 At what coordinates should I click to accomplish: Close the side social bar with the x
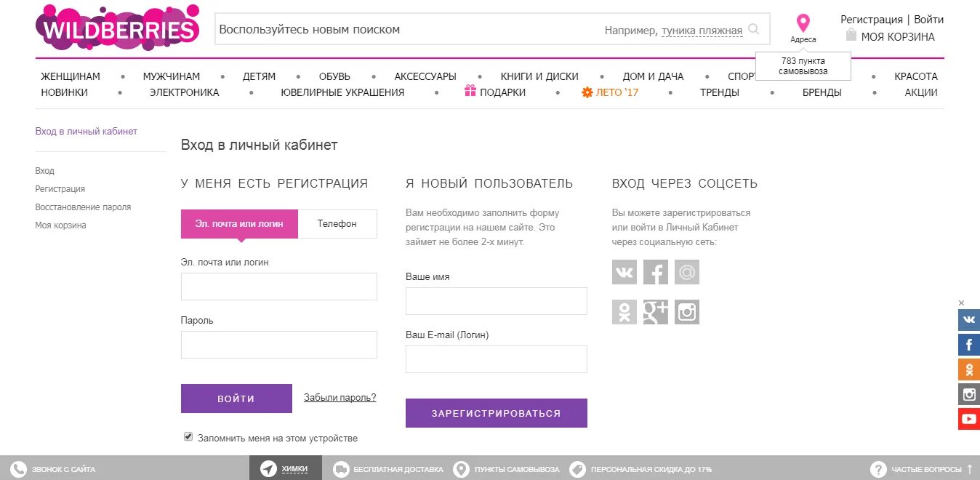pos(961,303)
